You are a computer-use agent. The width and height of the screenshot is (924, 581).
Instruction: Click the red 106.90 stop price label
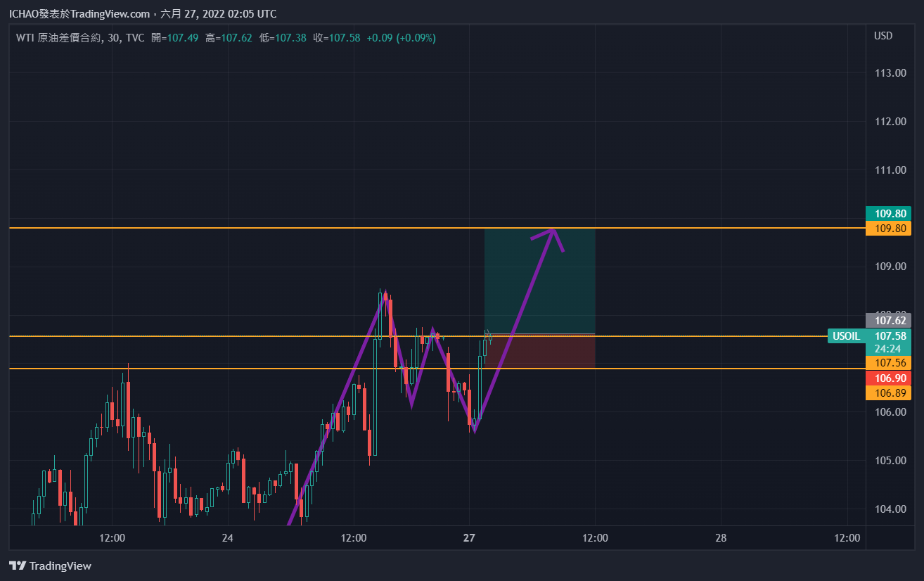[888, 378]
